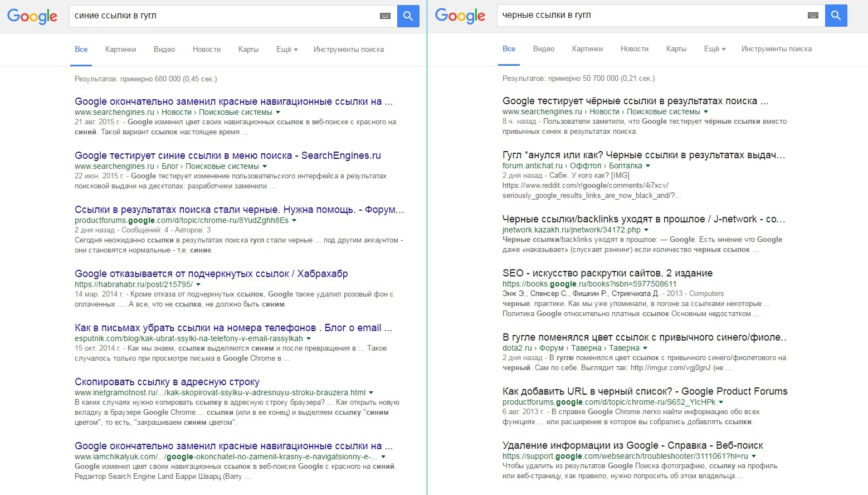Expand the arrow after searchengines.ru › Новости on синие ссылки page
Image resolution: width=868 pixels, height=495 pixels.
[278, 112]
